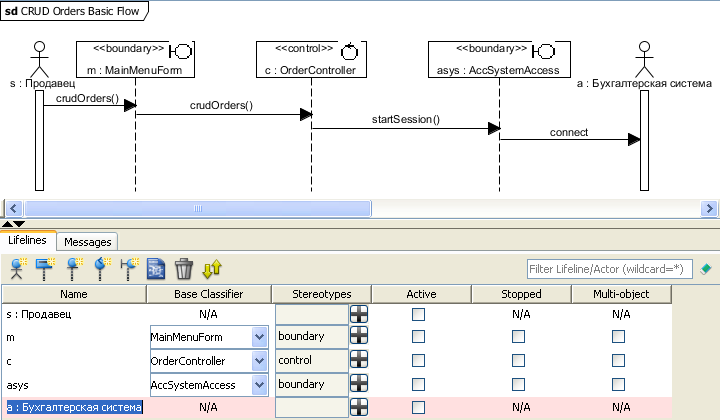Sort by the Name column header

tap(74, 294)
